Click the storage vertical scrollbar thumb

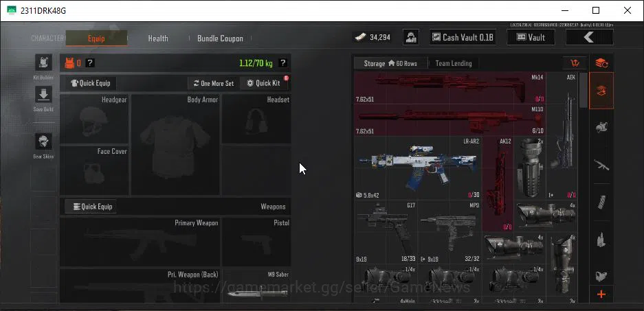click(x=583, y=91)
